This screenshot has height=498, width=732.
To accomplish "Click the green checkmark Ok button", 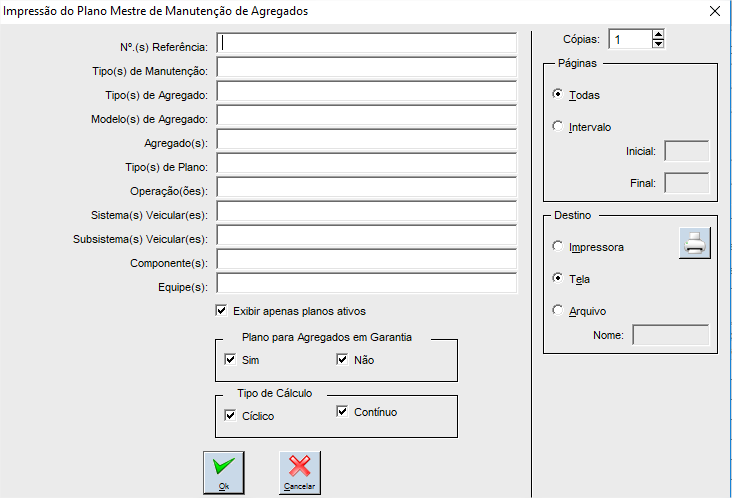I will point(223,471).
